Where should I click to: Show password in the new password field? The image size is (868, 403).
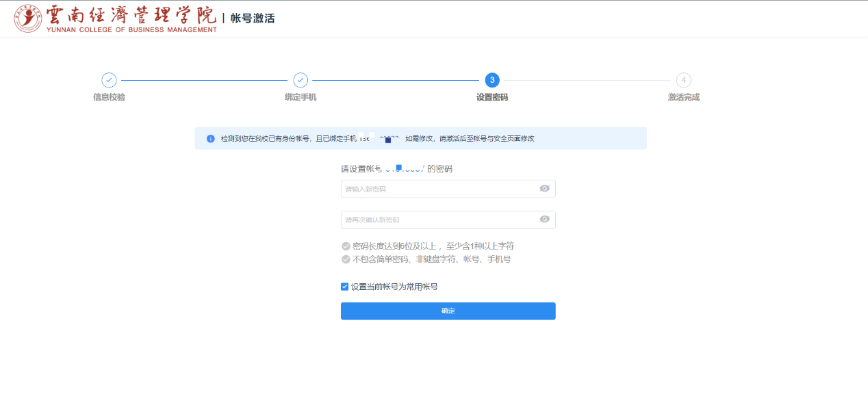pyautogui.click(x=544, y=189)
